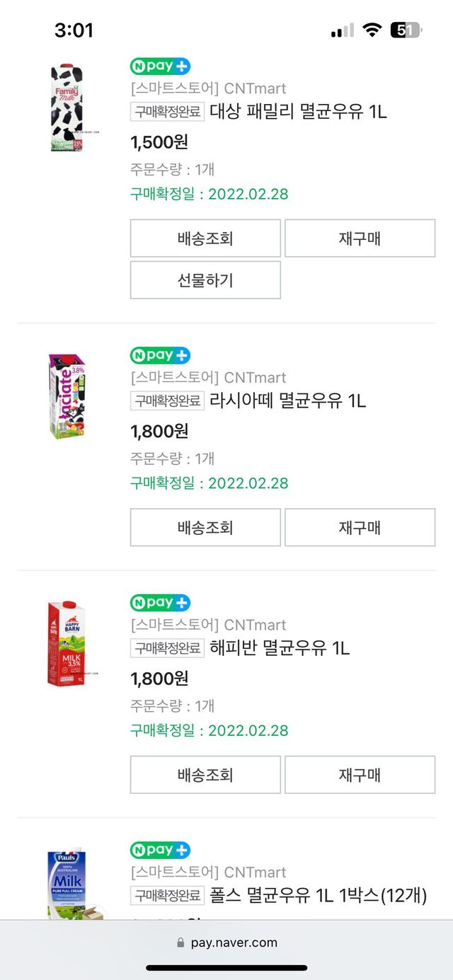Tap the Npay+ badge above 폴스 멸균우유

tap(160, 850)
